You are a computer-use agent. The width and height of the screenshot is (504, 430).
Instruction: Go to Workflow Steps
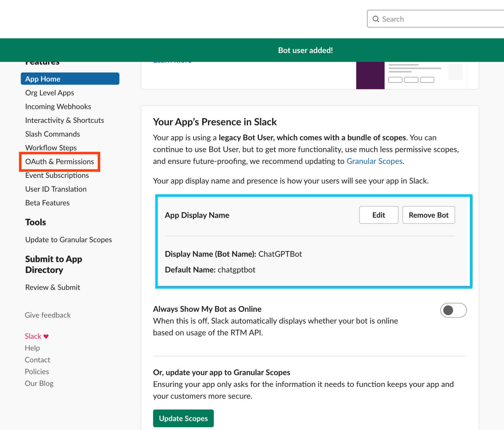click(51, 148)
